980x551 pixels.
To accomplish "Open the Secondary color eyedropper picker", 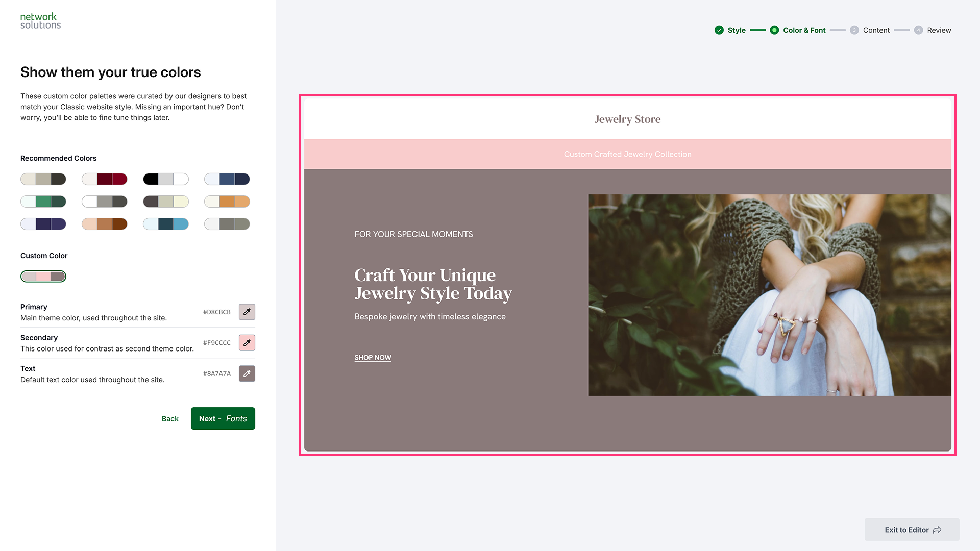I will (x=247, y=343).
